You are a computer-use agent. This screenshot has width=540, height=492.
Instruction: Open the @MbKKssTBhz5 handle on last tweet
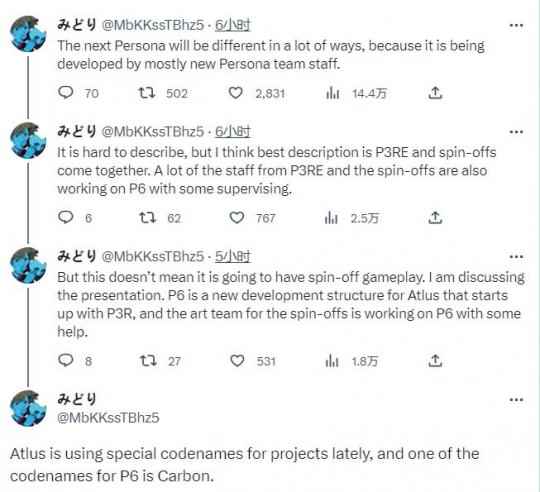[108, 418]
